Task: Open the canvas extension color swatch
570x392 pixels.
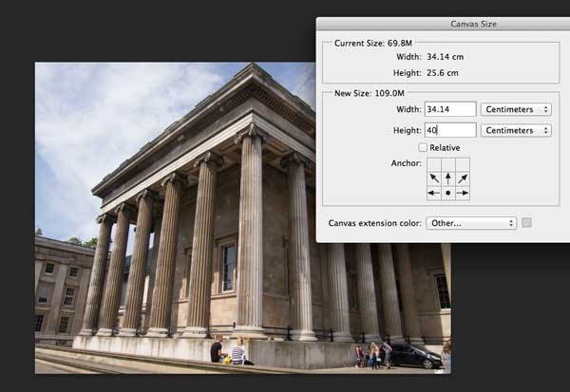Action: (x=527, y=223)
